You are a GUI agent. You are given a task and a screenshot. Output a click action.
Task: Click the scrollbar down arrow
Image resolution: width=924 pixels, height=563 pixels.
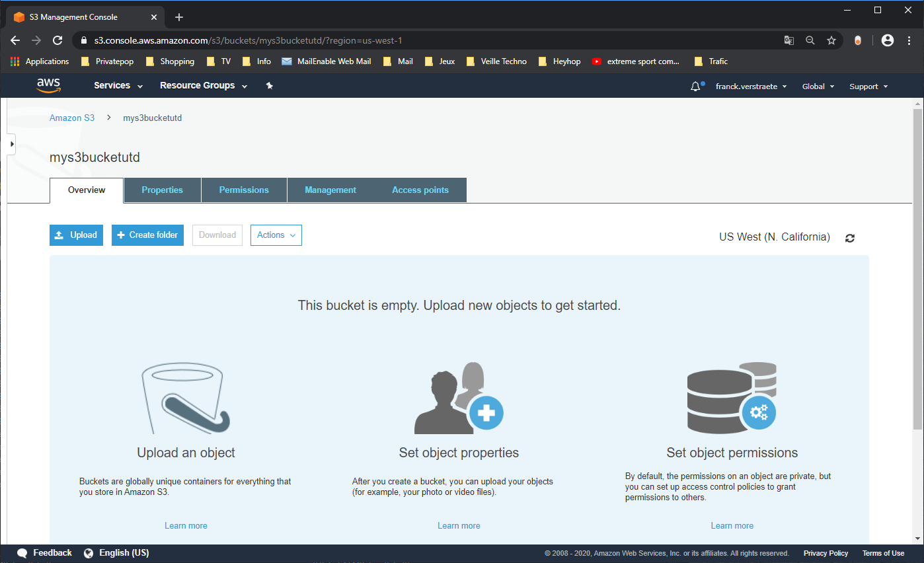tap(918, 539)
